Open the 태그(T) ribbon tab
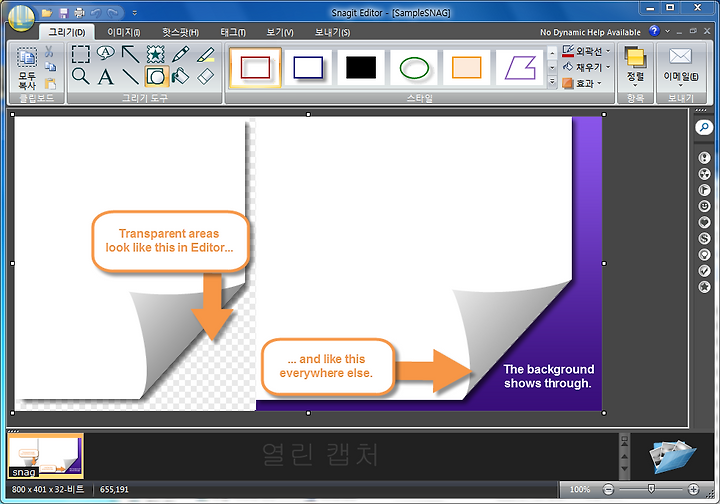Viewport: 720px width, 504px height. click(233, 32)
